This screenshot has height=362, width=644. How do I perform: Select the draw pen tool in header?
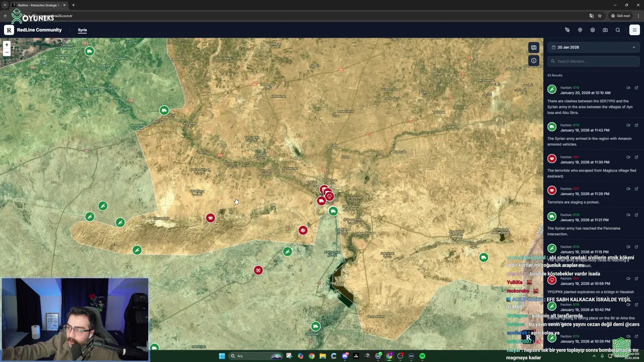point(568,30)
